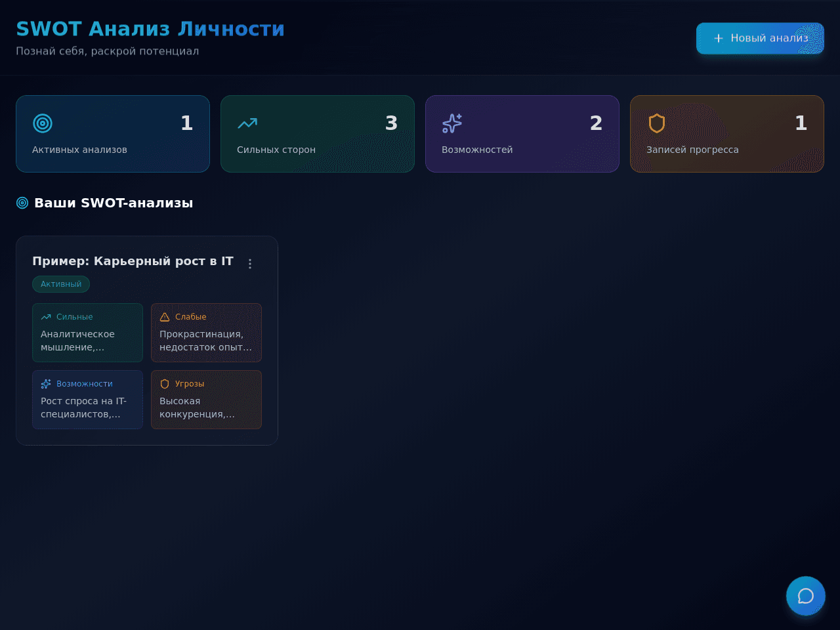This screenshot has width=840, height=630.
Task: Click the 'Прокрастинация, недостаток опыт…' weaknesses text
Action: click(205, 341)
